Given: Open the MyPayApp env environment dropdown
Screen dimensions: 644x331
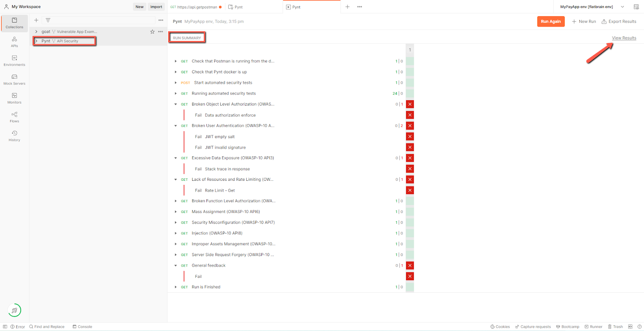Looking at the screenshot, I should click(592, 7).
